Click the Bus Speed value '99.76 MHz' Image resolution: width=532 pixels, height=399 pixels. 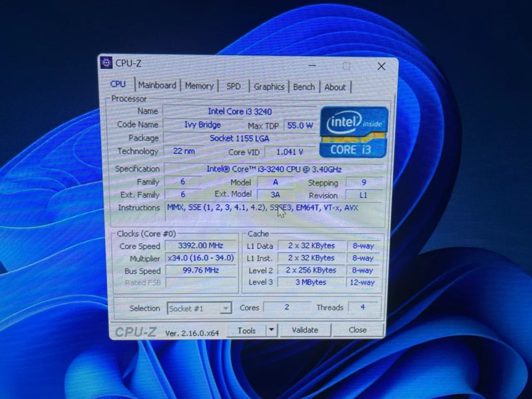click(x=201, y=270)
